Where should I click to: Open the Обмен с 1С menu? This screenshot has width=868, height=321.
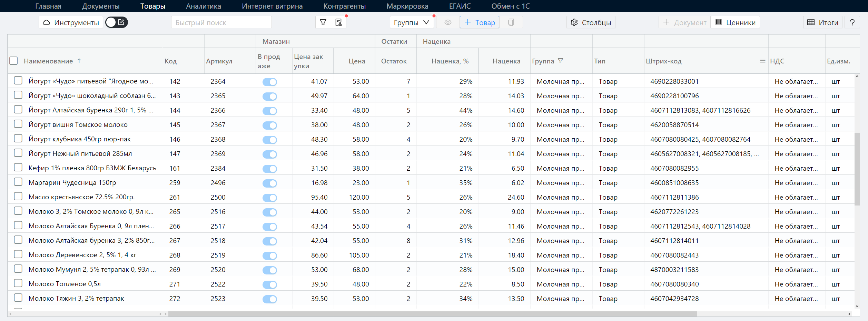click(x=511, y=6)
